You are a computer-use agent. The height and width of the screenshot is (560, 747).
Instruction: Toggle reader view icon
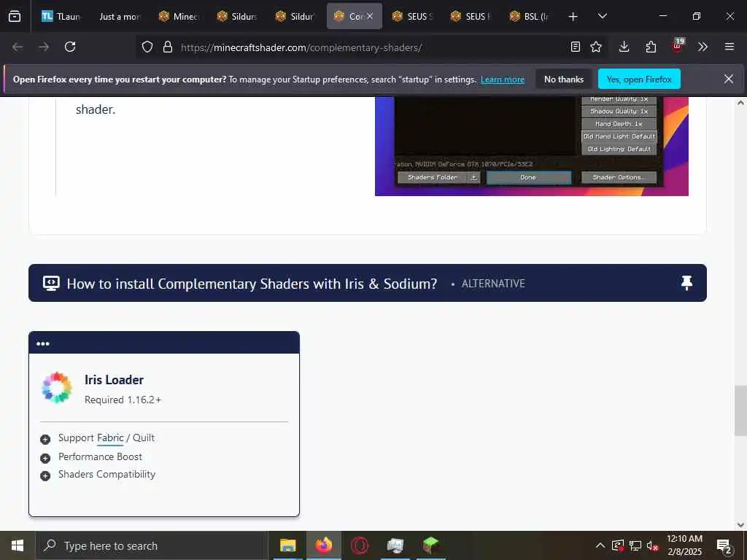[x=576, y=47]
